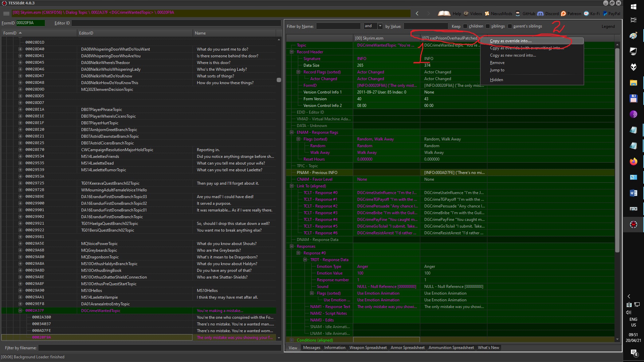This screenshot has width=644, height=362.
Task: Choose 'Jump to' from the context menu
Action: point(532,70)
